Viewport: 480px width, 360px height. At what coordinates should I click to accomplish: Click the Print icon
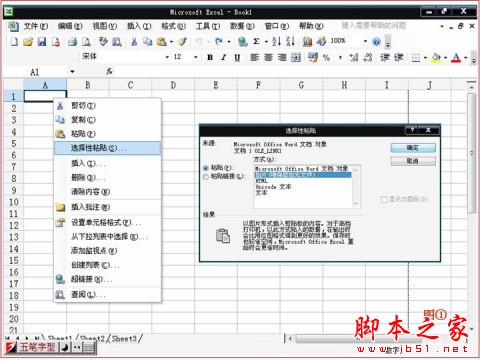click(72, 41)
